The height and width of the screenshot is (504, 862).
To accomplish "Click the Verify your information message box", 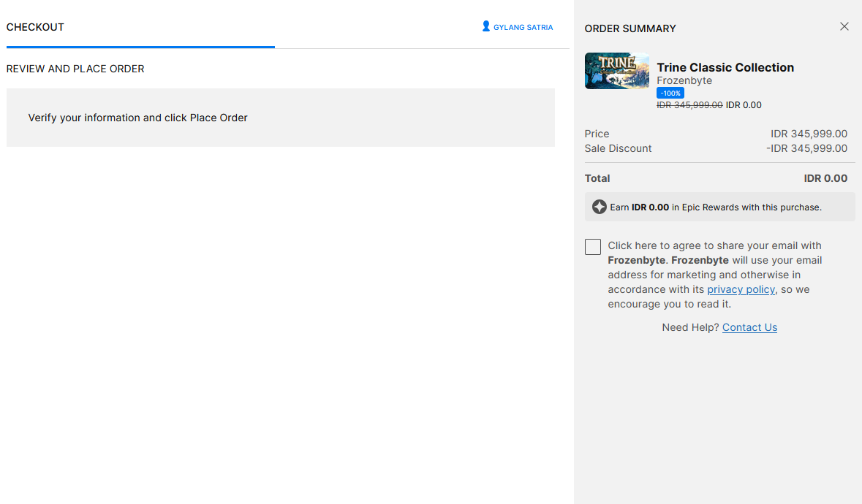I will 280,118.
